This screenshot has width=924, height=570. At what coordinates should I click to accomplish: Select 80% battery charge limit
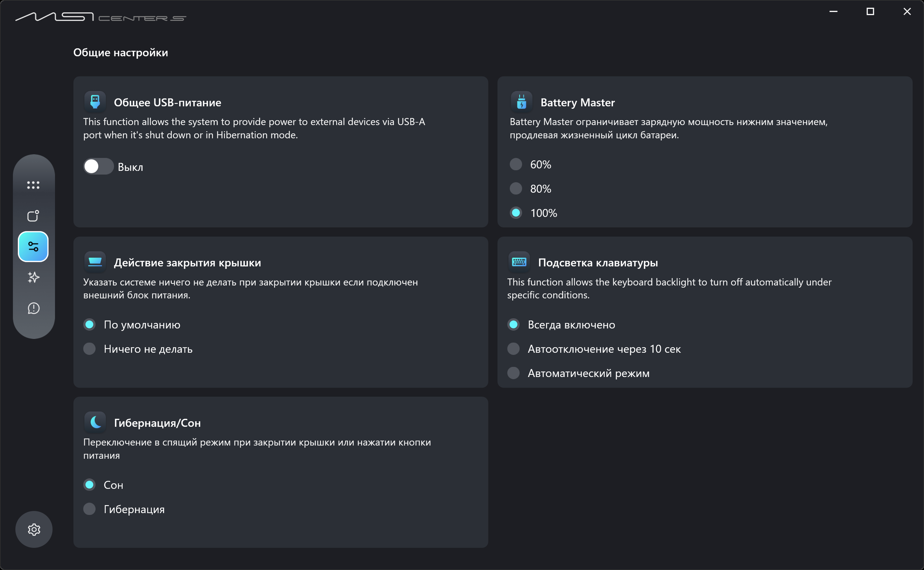[x=516, y=188]
